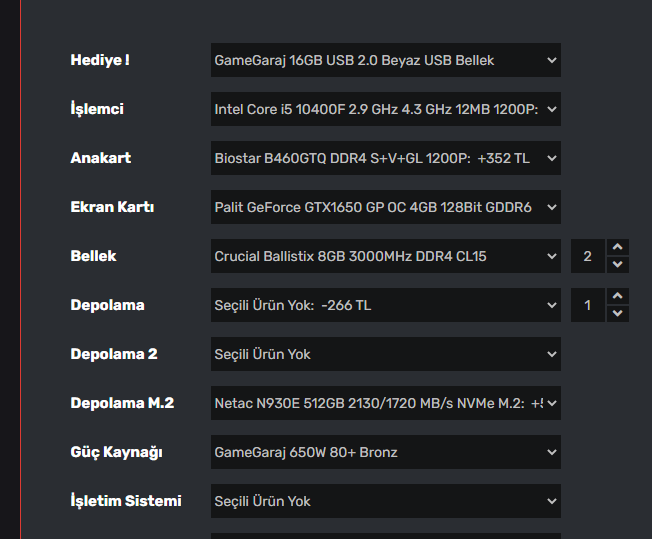The height and width of the screenshot is (539, 652).
Task: Increase Bellek quantity with up arrow
Action: (618, 247)
